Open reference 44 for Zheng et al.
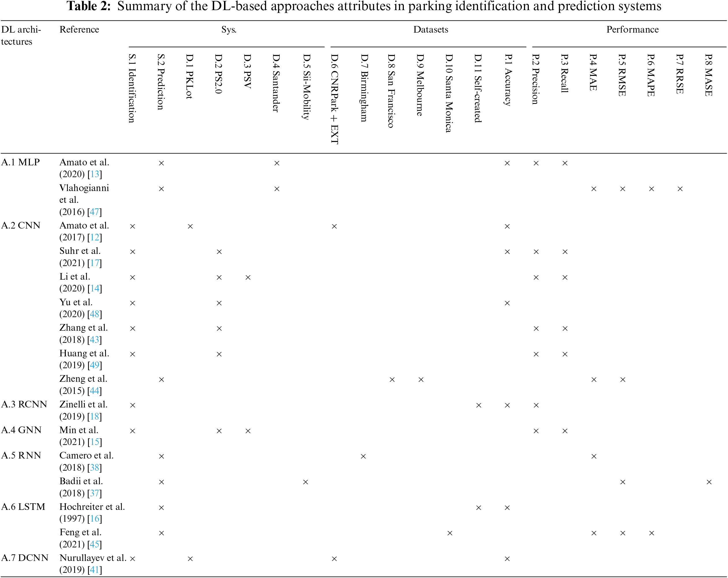728x578 pixels. pos(95,391)
